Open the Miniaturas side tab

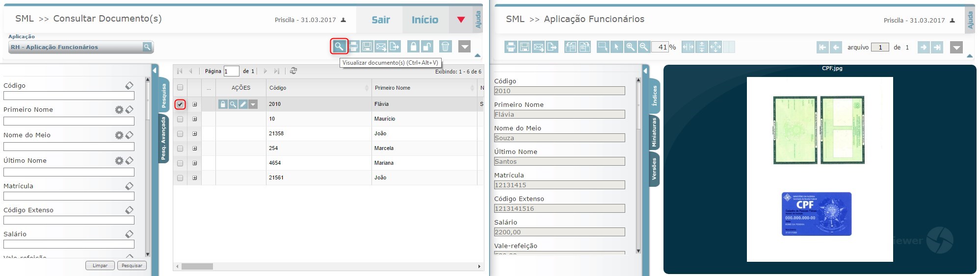coord(654,132)
